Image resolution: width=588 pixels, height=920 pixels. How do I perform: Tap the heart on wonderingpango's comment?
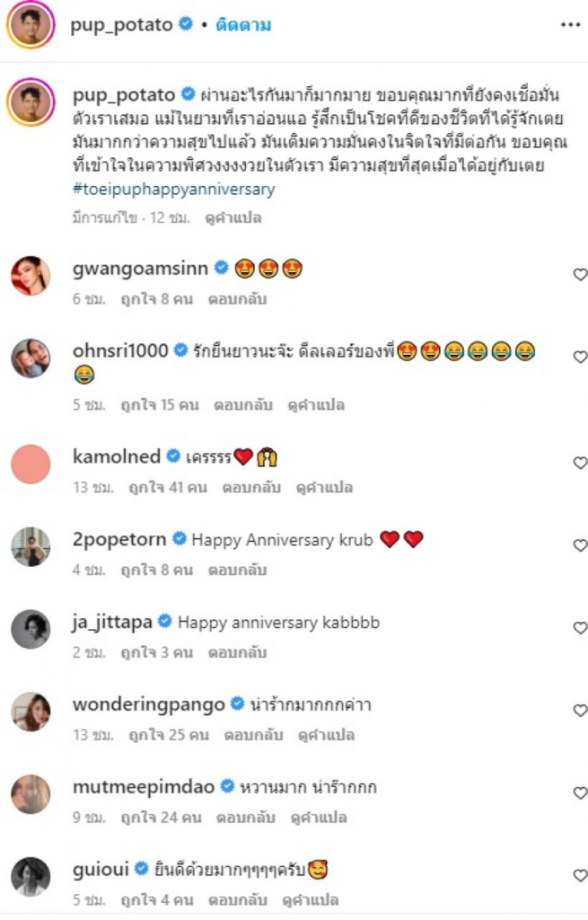point(580,711)
